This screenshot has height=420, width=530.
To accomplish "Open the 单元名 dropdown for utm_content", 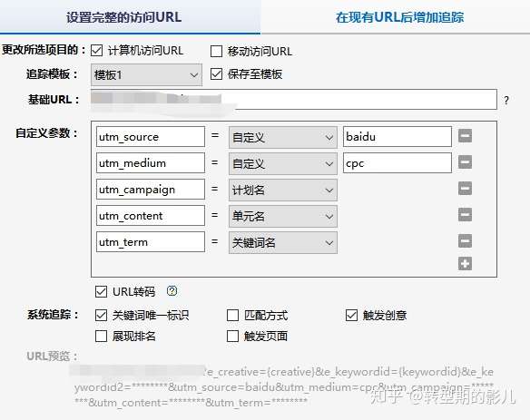I will tap(283, 216).
